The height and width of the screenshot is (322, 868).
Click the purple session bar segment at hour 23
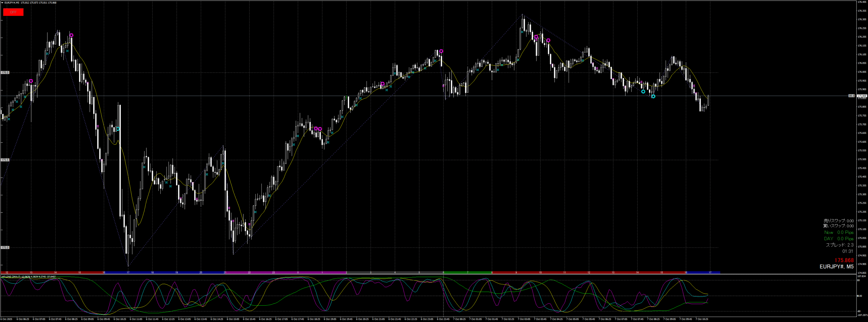[x=274, y=273]
